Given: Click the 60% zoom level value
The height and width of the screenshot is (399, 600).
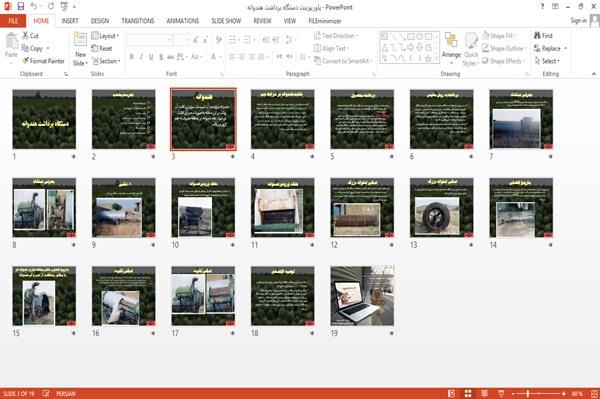Looking at the screenshot, I should click(577, 393).
